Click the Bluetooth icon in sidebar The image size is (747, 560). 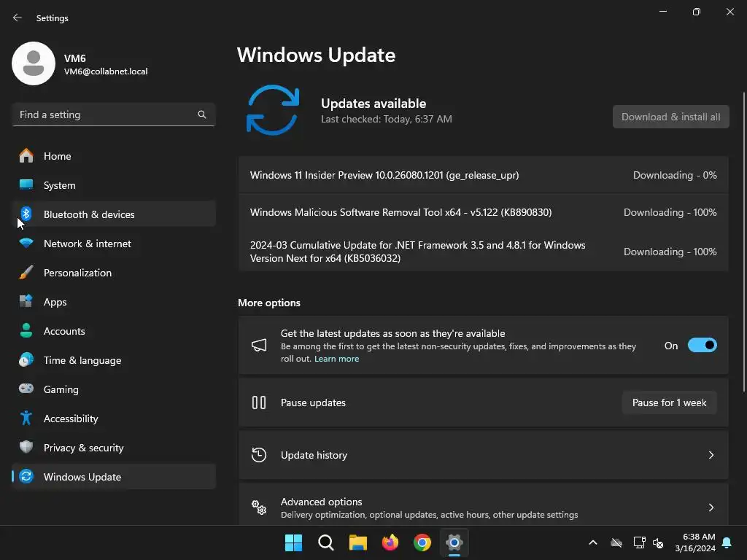[26, 214]
